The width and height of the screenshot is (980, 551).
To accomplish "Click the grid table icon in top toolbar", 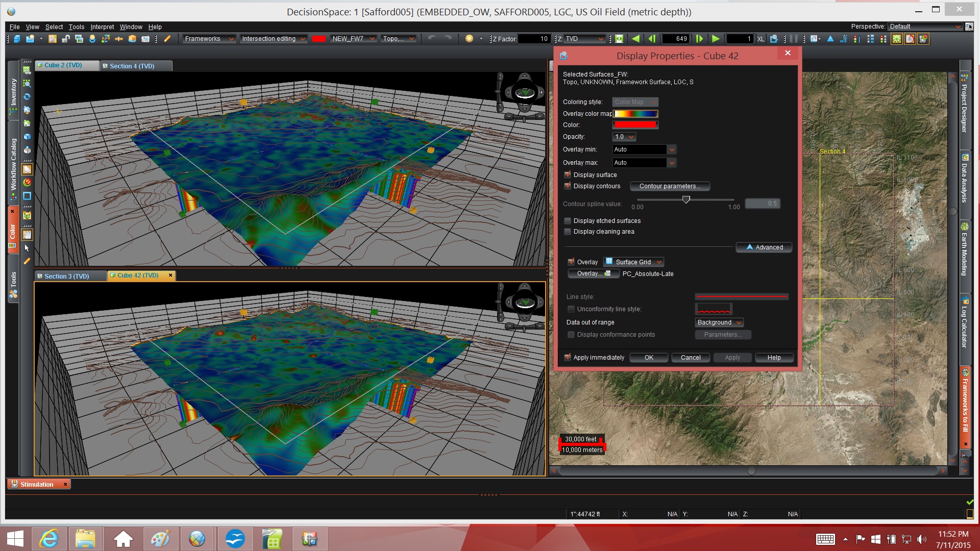I will [814, 39].
